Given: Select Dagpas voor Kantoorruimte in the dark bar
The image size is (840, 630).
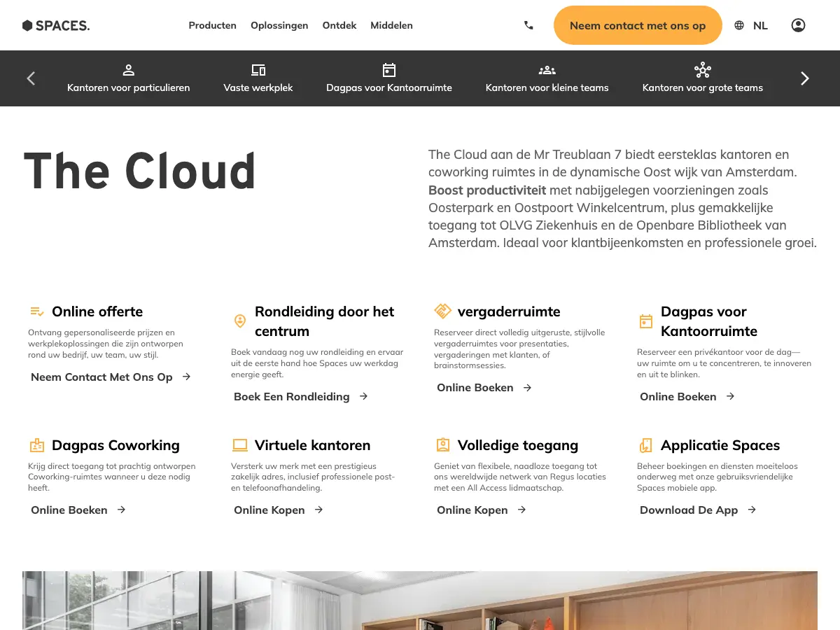Looking at the screenshot, I should point(389,78).
